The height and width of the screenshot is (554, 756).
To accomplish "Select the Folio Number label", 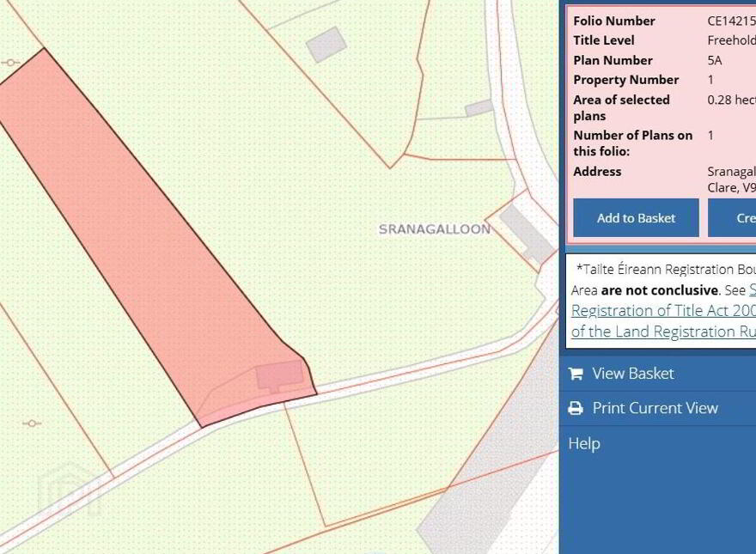I will tap(613, 21).
